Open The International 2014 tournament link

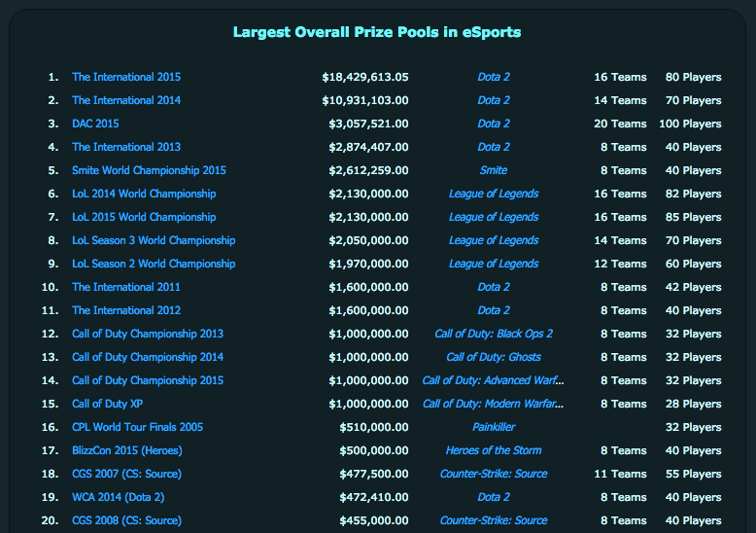click(x=126, y=100)
